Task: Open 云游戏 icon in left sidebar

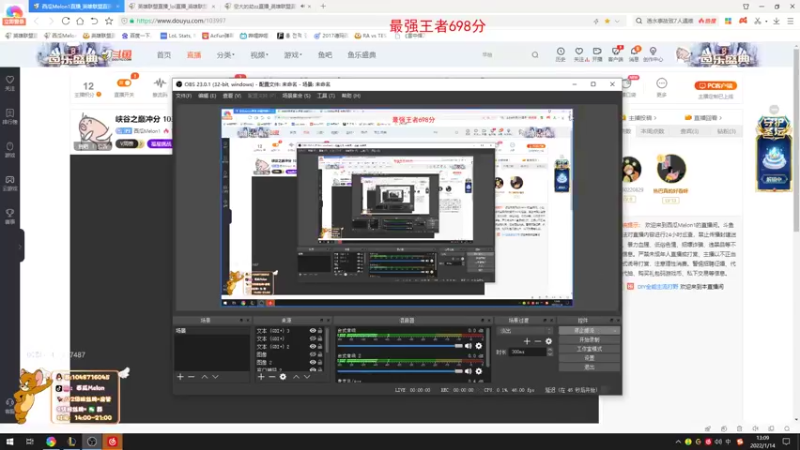Action: 10,183
